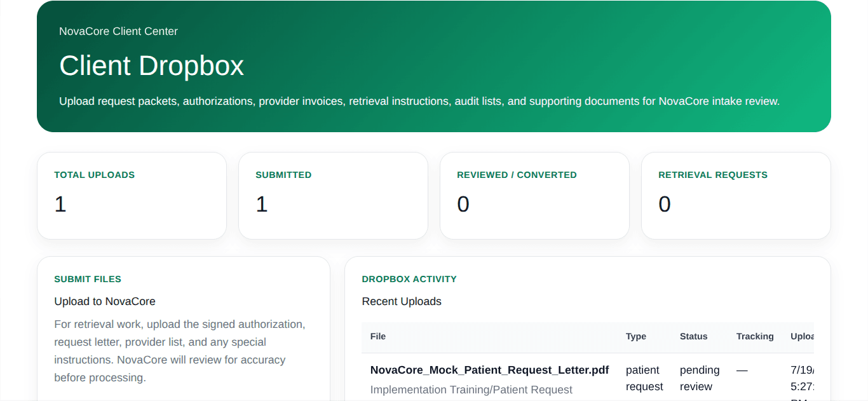
Task: Click the Total Uploads stat card
Action: [132, 196]
